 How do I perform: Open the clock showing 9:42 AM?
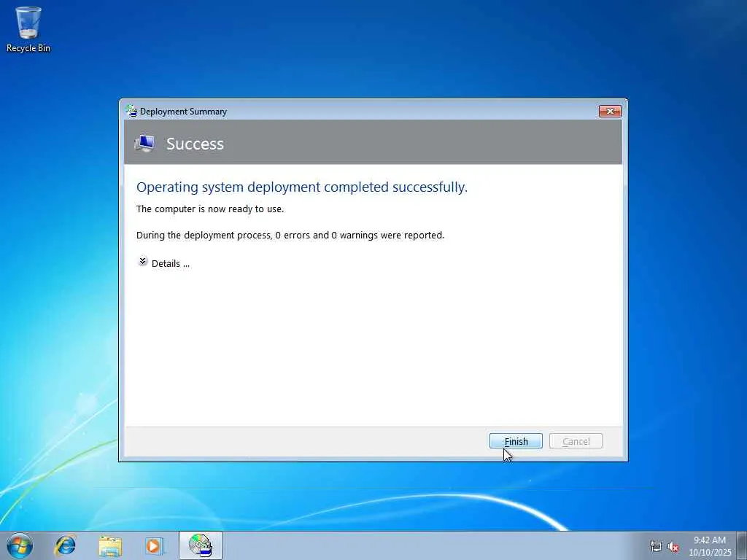[x=710, y=546]
